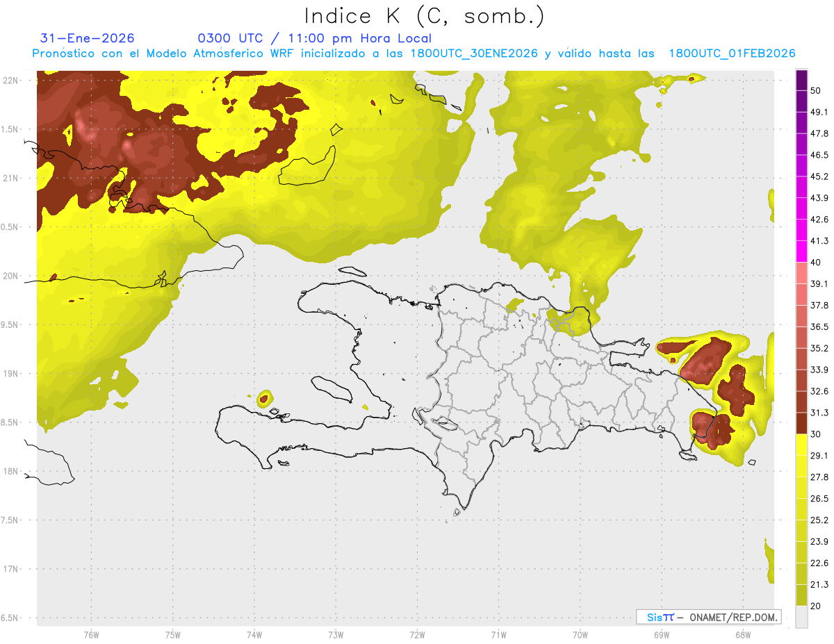The image size is (834, 644).
Task: Click the Indice K chart title
Action: pos(424,15)
